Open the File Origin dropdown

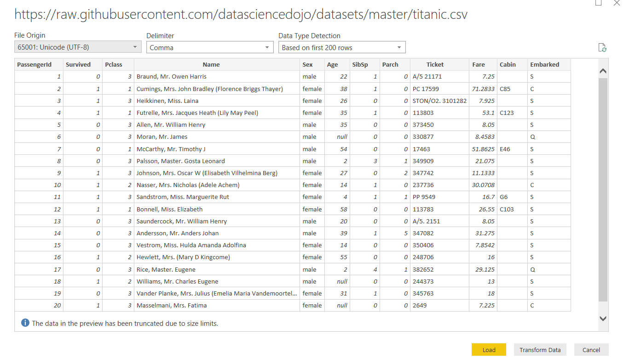coord(78,47)
